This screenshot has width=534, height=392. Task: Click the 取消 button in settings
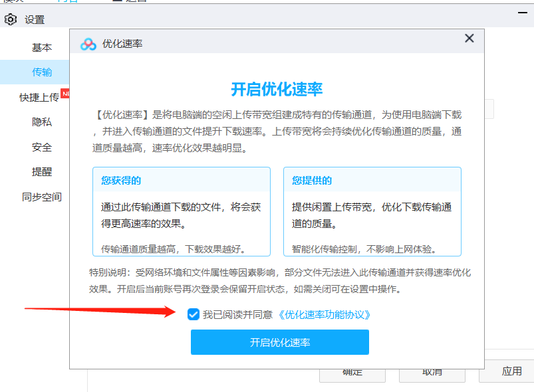click(x=432, y=375)
